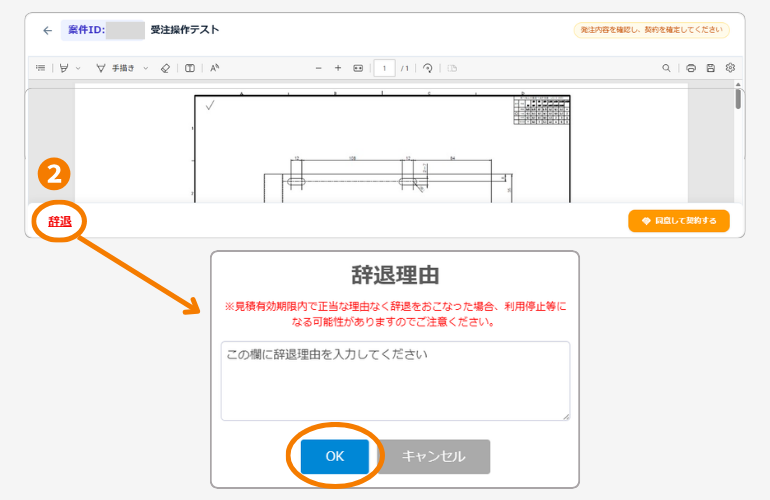
Task: Print the document with printer icon
Action: click(691, 68)
